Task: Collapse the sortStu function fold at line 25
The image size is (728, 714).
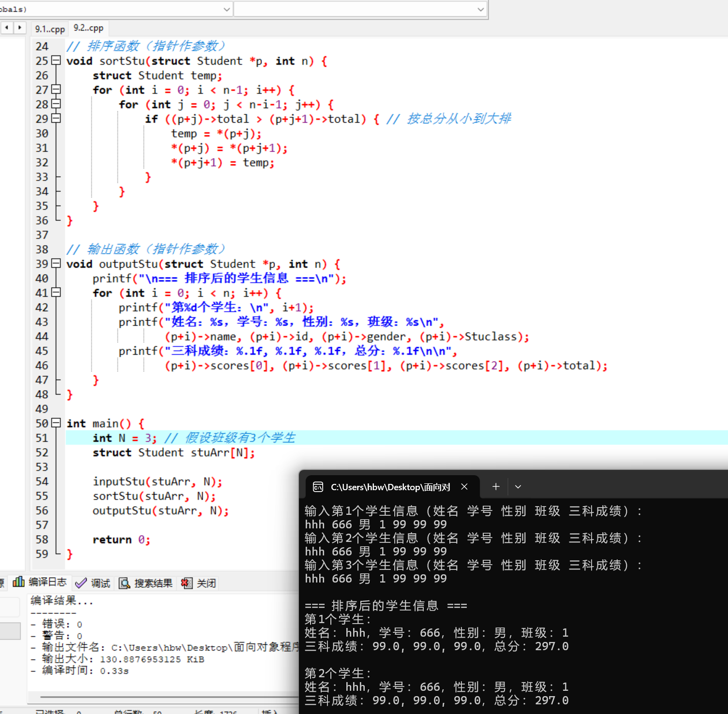Action: click(56, 60)
